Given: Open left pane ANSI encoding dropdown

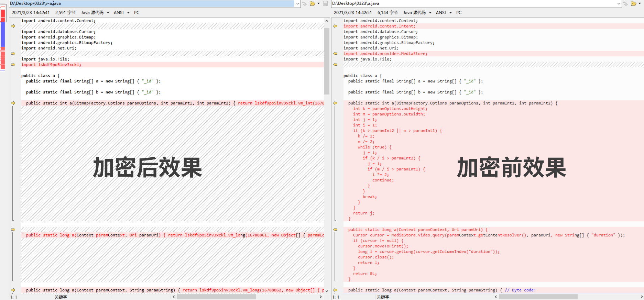Looking at the screenshot, I should coord(128,13).
